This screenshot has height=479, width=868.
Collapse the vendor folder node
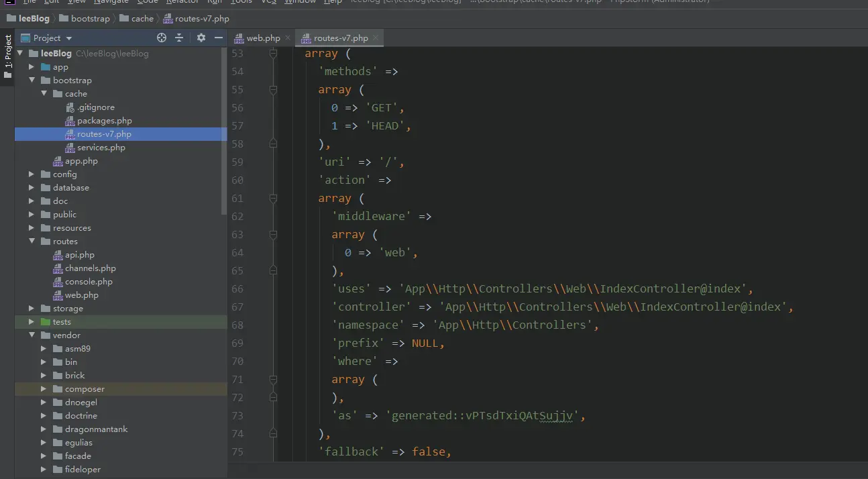[32, 335]
